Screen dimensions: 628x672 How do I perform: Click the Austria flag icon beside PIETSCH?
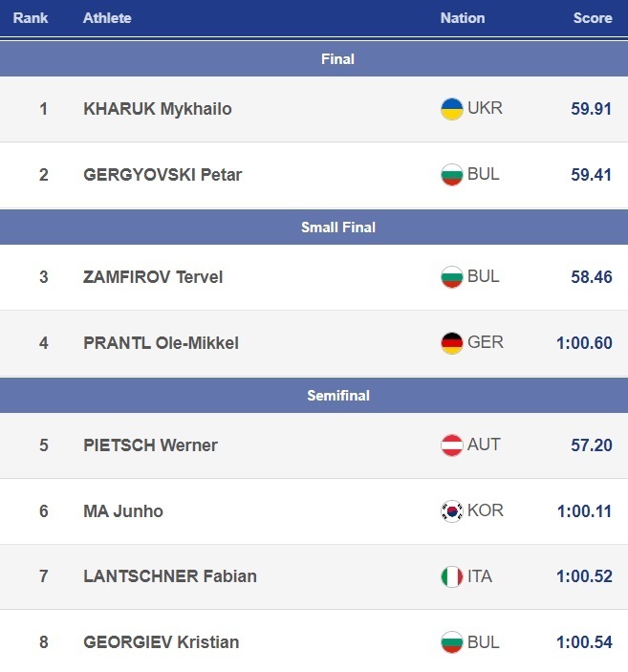tap(451, 445)
